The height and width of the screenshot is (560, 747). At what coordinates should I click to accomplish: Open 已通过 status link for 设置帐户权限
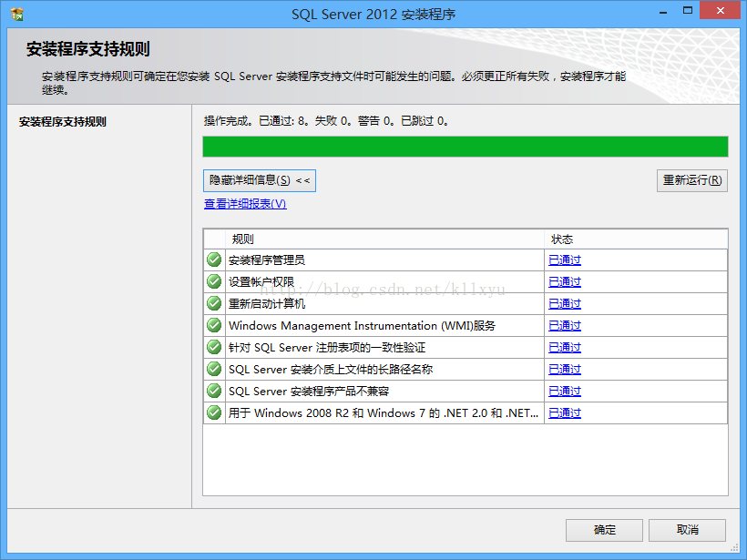[x=565, y=282]
